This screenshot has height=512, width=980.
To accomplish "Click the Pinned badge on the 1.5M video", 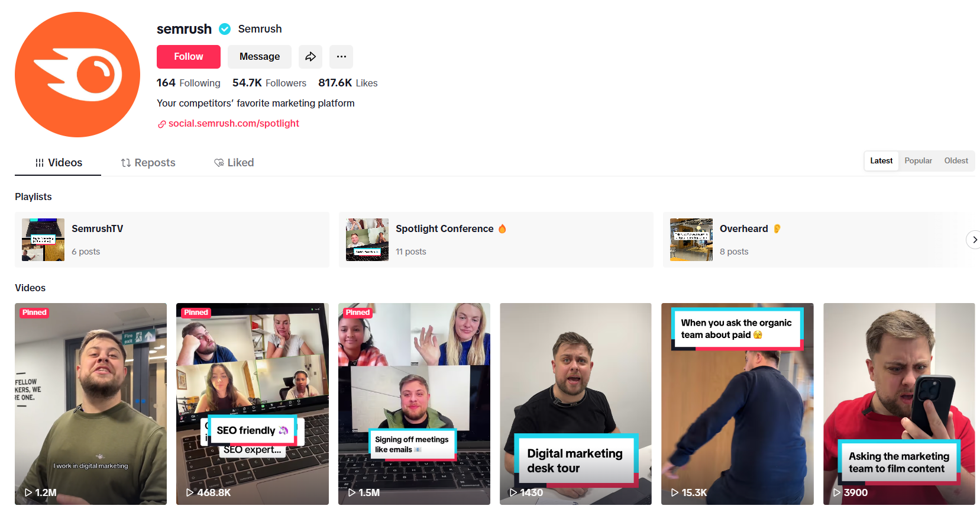I will tap(358, 313).
